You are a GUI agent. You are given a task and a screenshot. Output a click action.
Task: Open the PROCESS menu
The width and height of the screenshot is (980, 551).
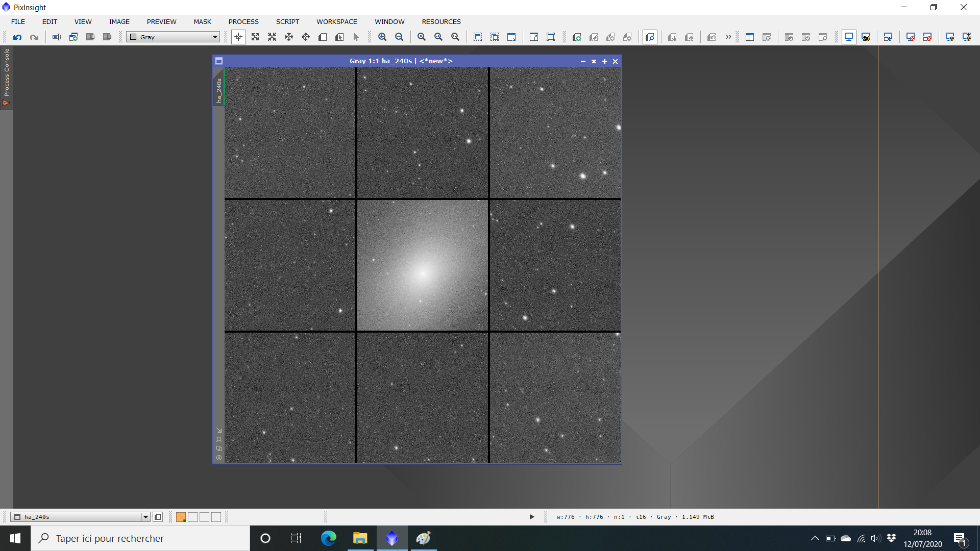243,21
